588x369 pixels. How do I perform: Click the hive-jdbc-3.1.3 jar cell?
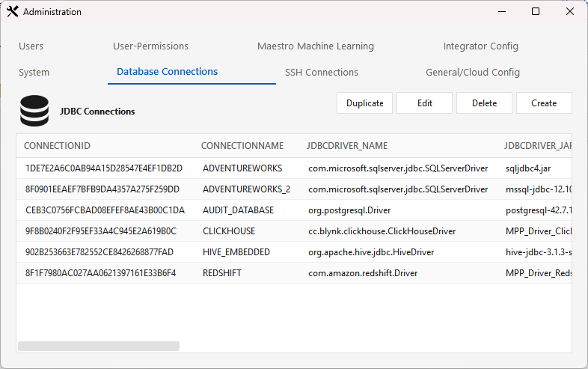[539, 252]
